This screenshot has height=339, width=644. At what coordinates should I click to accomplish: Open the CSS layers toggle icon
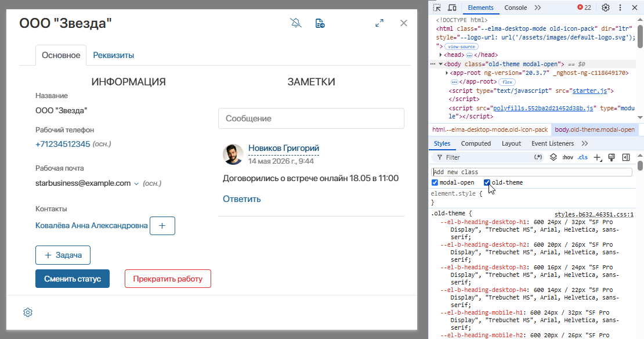[x=553, y=157]
